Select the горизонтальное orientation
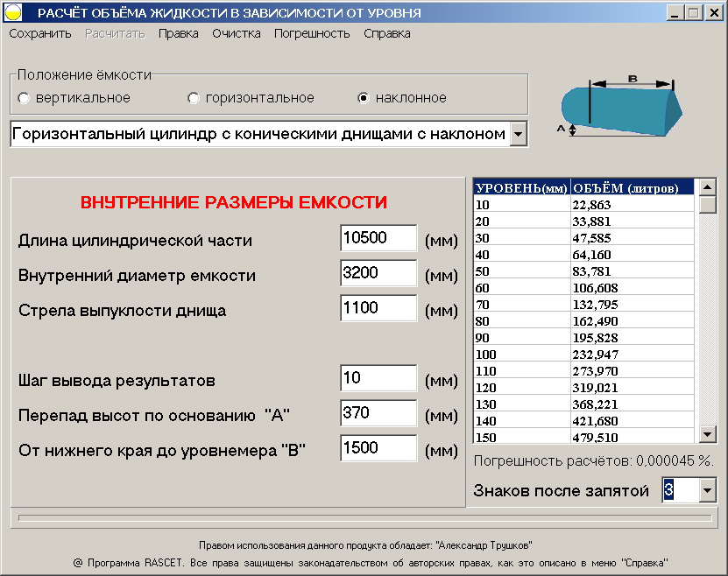Image resolution: width=728 pixels, height=576 pixels. pos(193,98)
